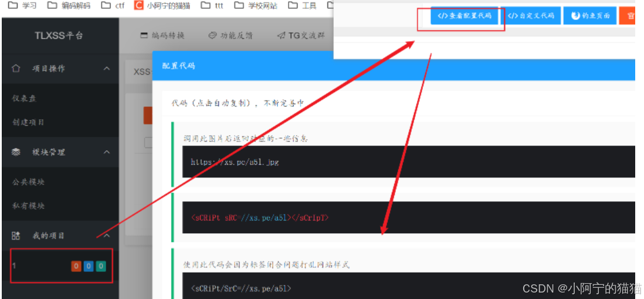
Task: Click the 项目操作 section label
Action: tap(49, 69)
